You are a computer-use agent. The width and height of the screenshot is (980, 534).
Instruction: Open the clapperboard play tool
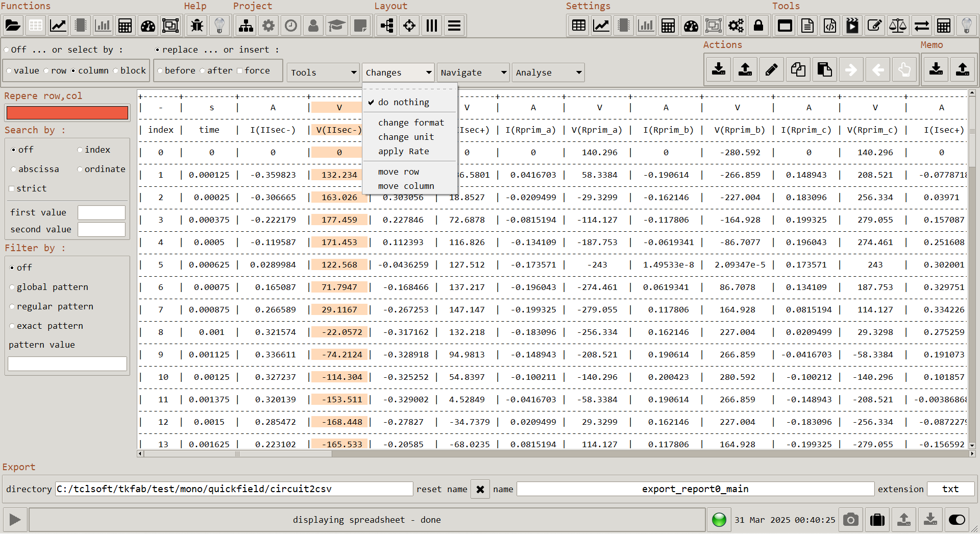852,26
